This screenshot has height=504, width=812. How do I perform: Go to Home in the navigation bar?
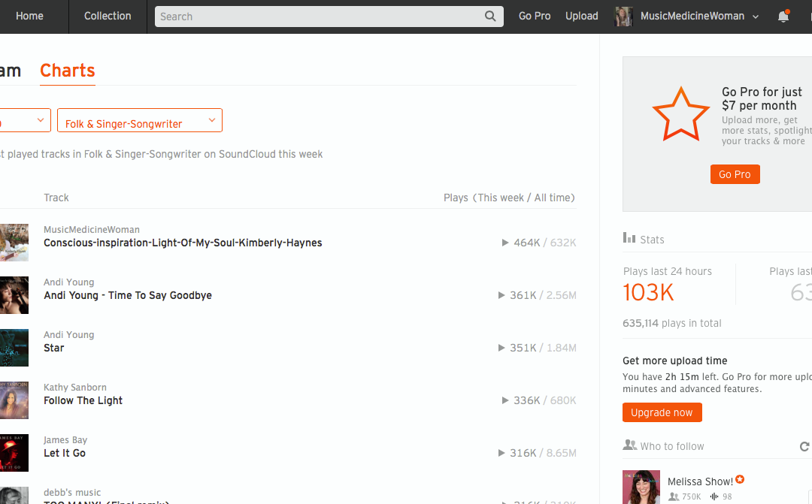pos(29,16)
